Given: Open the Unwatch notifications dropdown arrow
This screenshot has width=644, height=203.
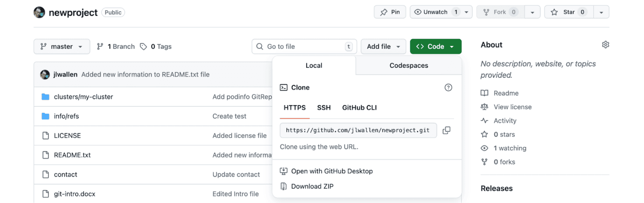Looking at the screenshot, I should (x=466, y=12).
